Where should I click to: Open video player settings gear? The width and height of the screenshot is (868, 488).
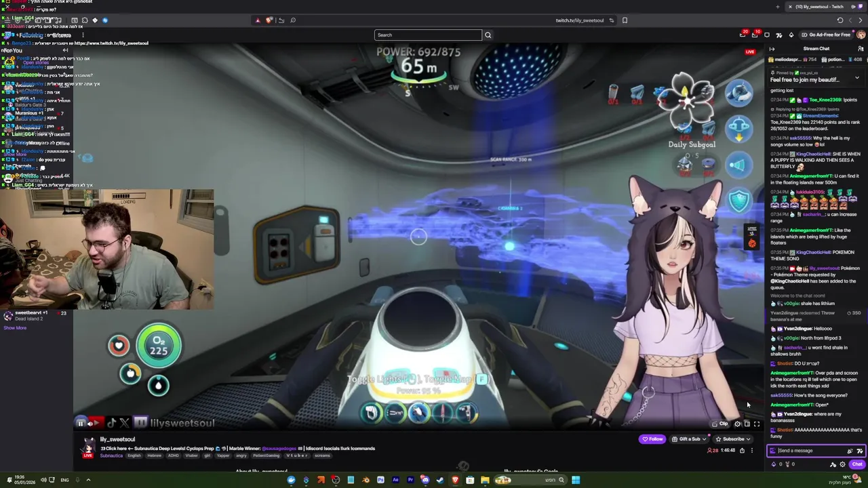point(738,424)
